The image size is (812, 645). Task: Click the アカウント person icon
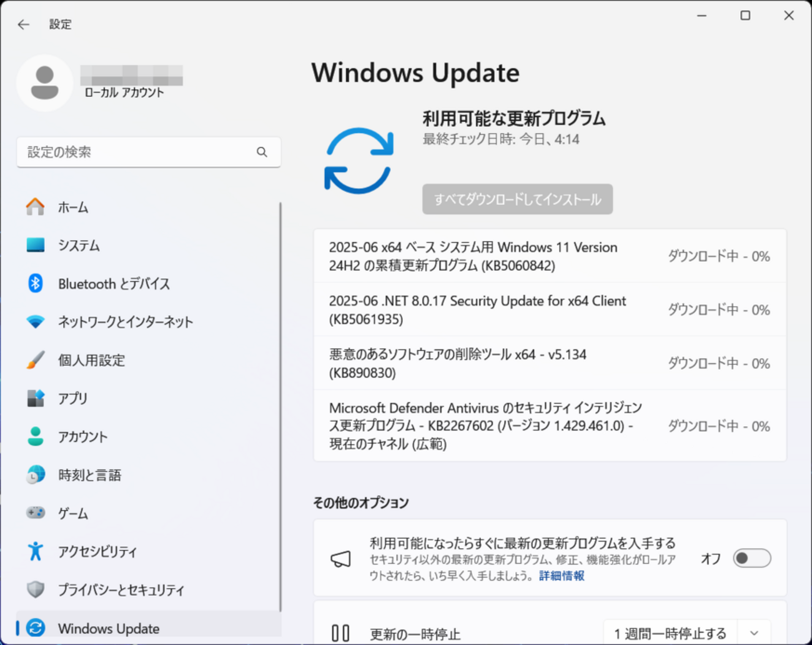tap(36, 436)
